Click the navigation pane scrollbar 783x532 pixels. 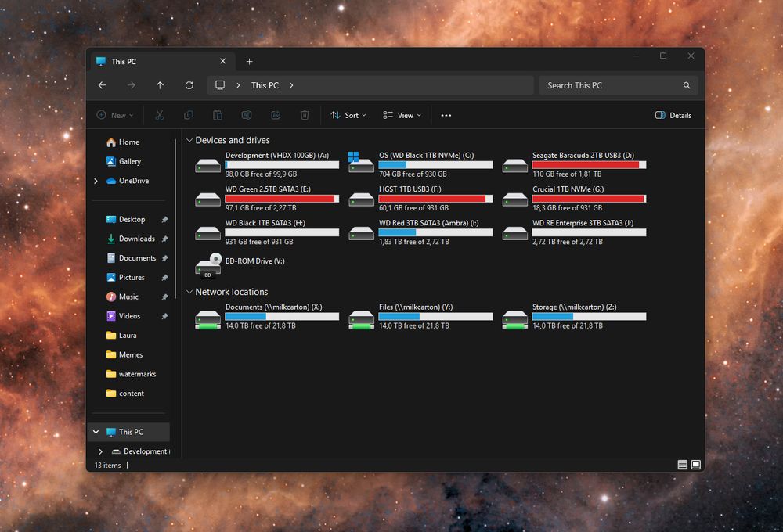175,220
